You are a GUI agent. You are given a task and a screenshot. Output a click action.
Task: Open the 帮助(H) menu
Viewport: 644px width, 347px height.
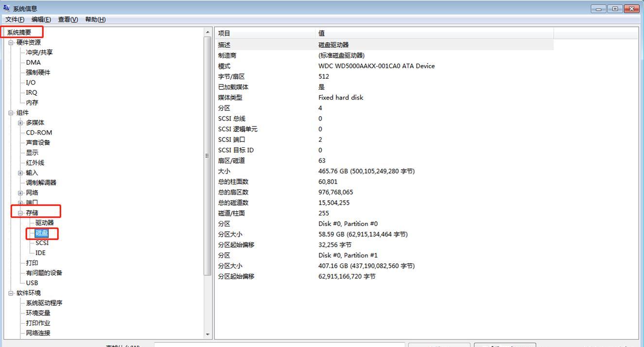pos(95,19)
